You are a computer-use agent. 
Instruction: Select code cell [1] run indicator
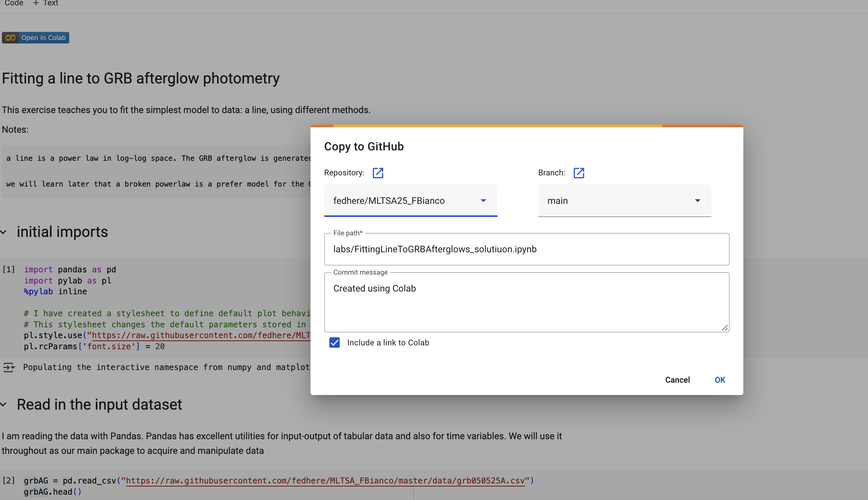[x=8, y=270]
